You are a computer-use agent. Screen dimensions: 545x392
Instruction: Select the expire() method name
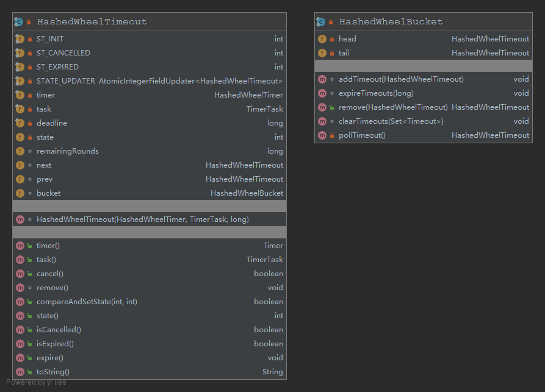coord(50,358)
